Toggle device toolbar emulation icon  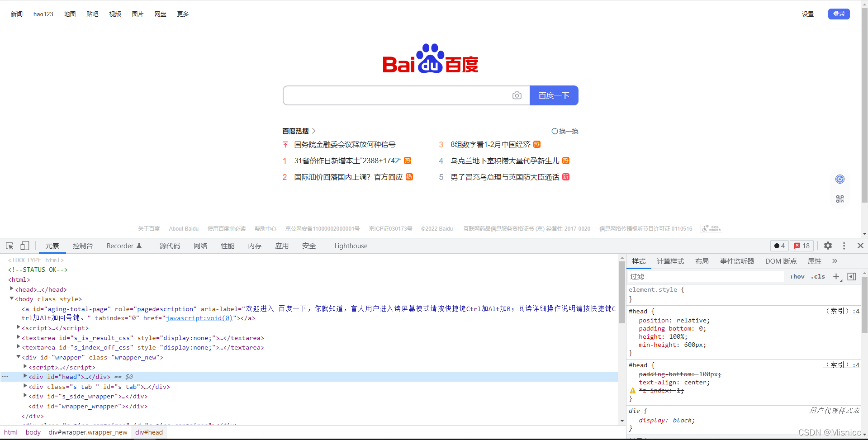click(x=25, y=246)
